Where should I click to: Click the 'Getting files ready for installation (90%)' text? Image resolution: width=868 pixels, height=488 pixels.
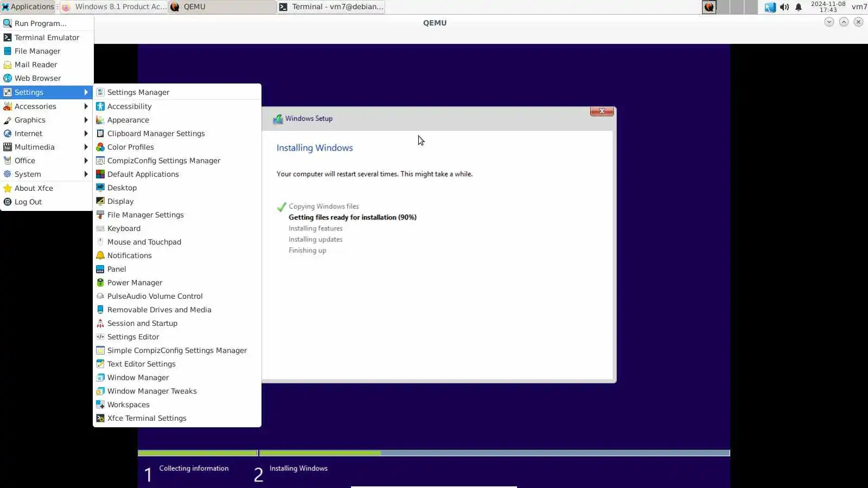click(x=353, y=217)
